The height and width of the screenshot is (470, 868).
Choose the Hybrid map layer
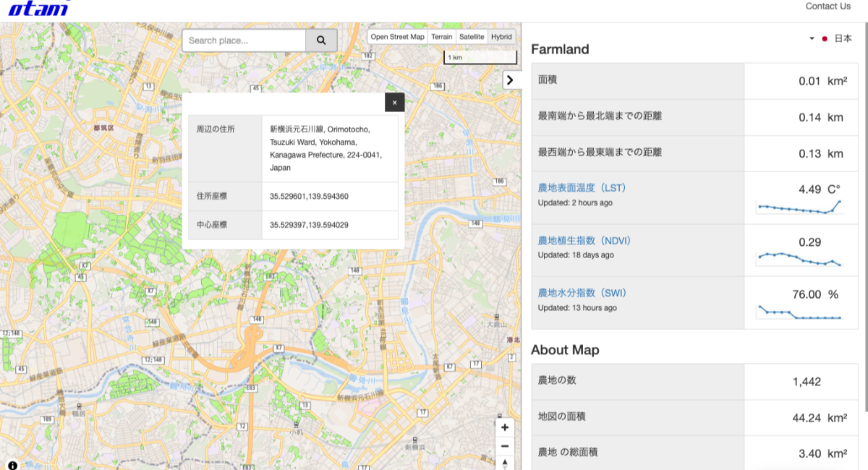[x=501, y=37]
